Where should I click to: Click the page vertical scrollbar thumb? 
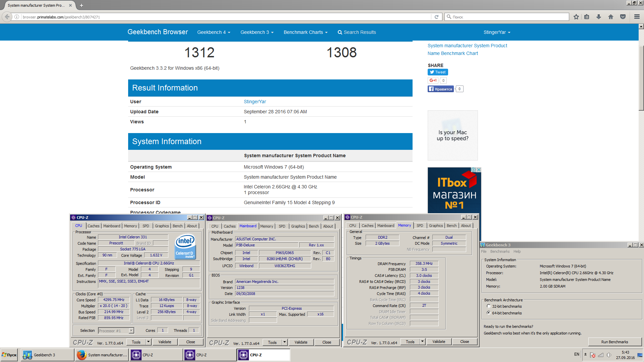[x=641, y=78]
